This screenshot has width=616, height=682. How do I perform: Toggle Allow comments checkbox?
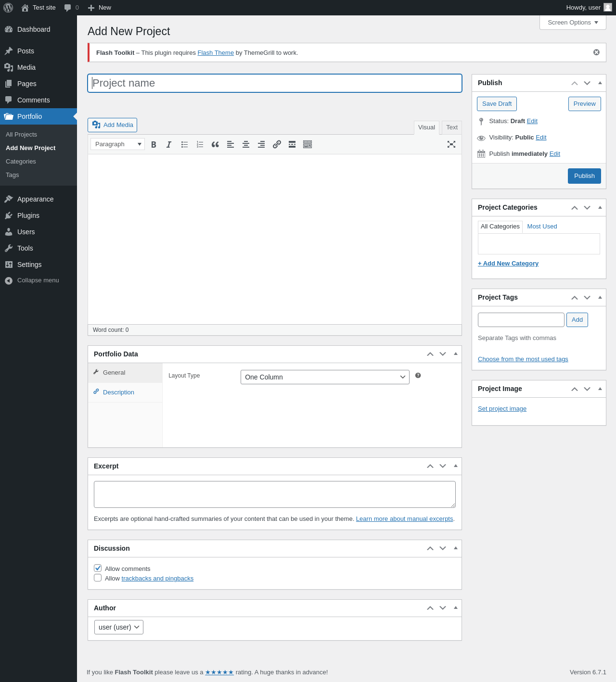tap(98, 568)
